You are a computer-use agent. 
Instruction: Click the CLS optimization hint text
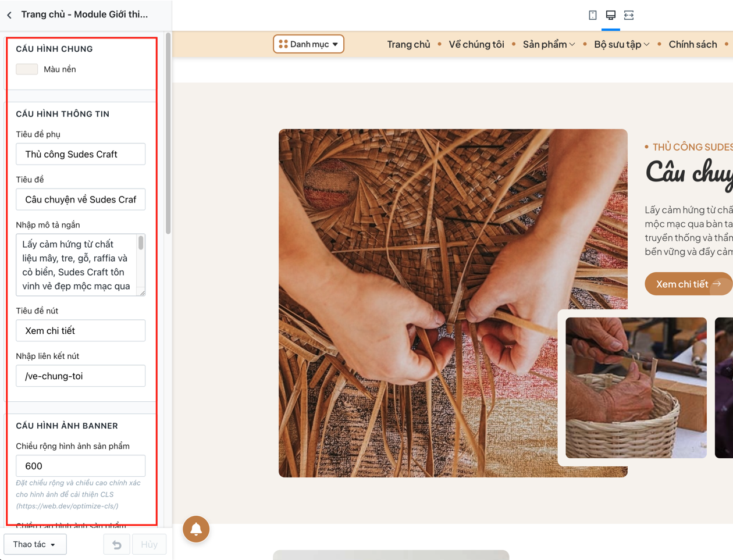tap(78, 494)
